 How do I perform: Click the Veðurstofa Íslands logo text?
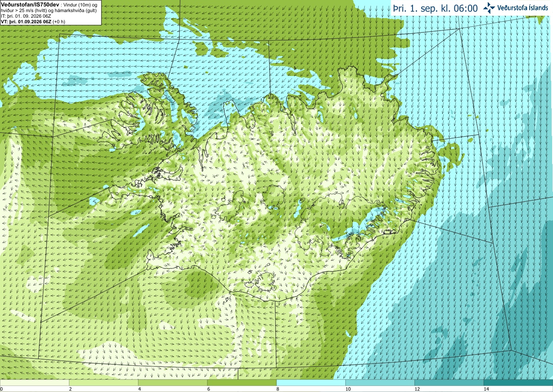point(523,8)
